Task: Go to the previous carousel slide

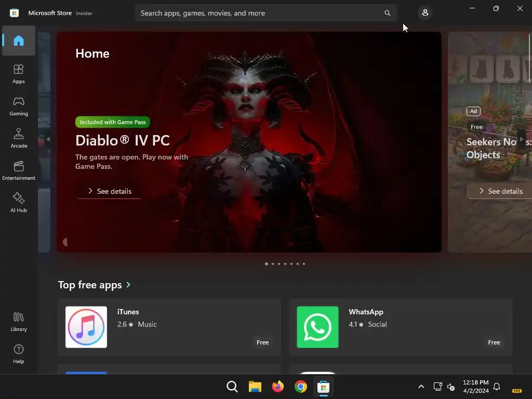Action: pyautogui.click(x=48, y=139)
